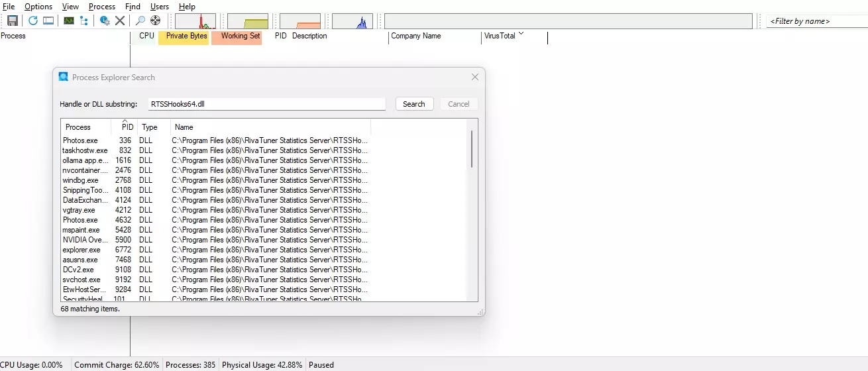The image size is (868, 371).
Task: Open the View menu
Action: [x=70, y=7]
